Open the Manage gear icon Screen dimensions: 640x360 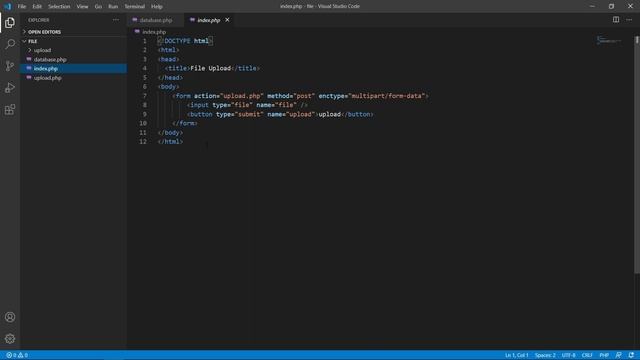click(10, 338)
